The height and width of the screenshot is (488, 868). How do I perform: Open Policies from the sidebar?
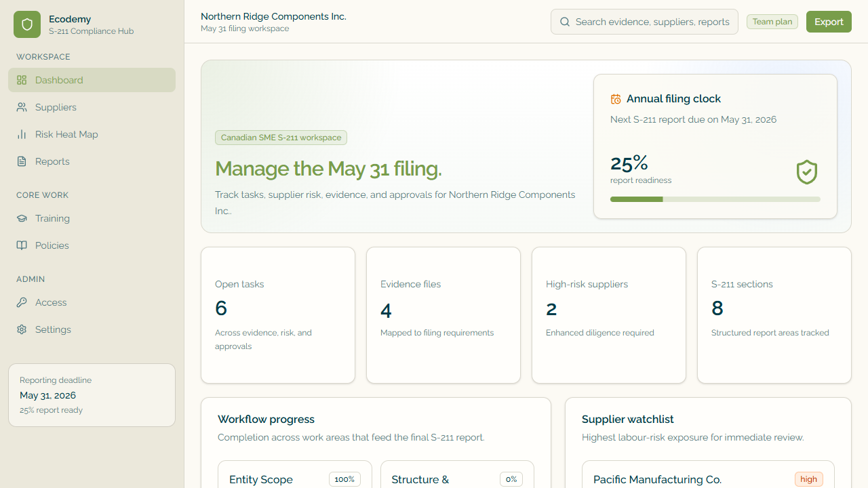(x=92, y=245)
